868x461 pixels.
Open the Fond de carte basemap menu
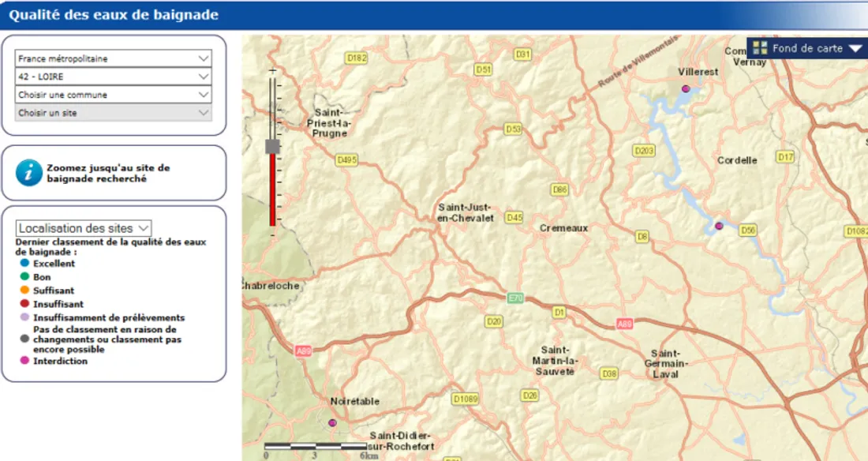click(807, 48)
